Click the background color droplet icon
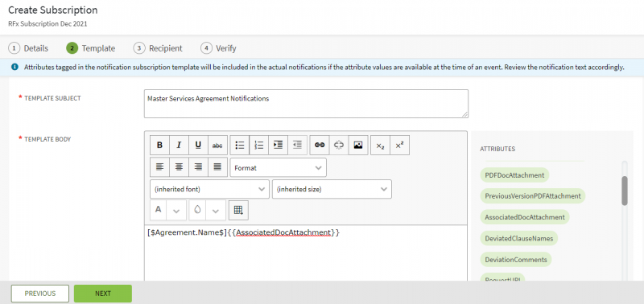 [197, 210]
